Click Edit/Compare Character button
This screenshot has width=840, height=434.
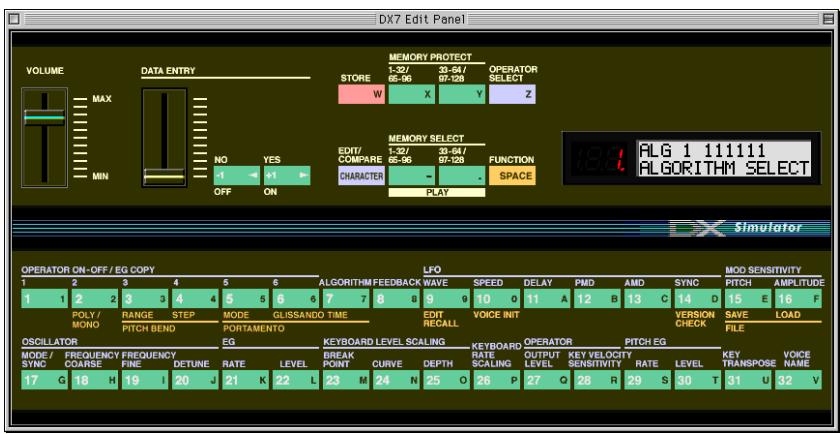pos(362,176)
